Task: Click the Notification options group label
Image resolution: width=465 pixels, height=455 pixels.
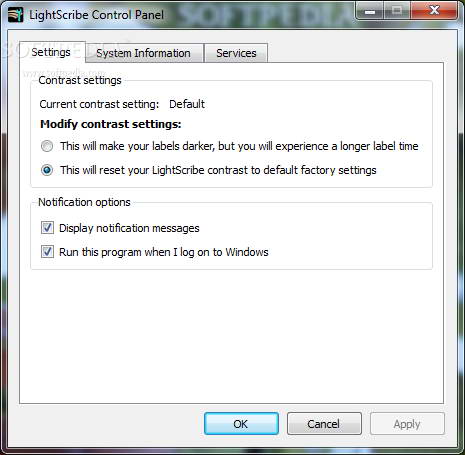Action: 84,202
